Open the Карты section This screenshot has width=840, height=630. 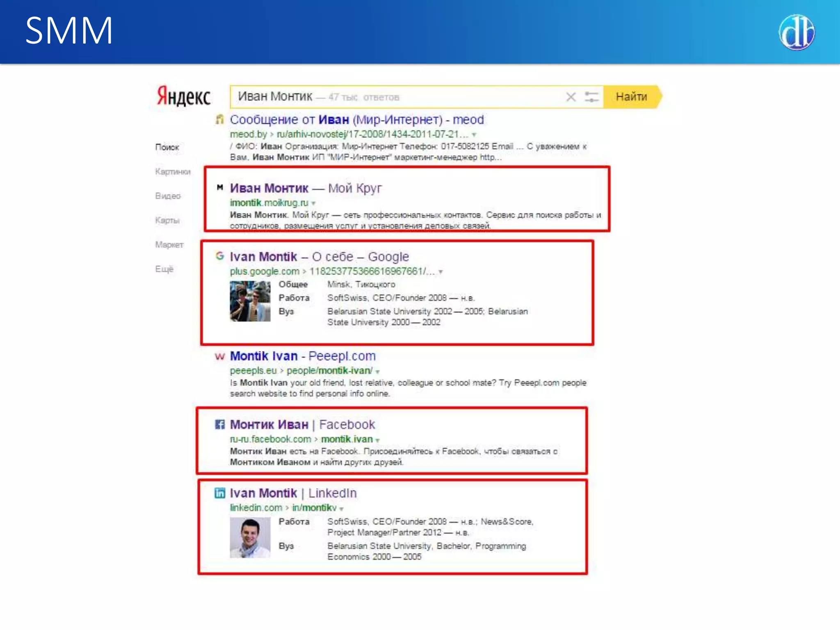coord(167,220)
